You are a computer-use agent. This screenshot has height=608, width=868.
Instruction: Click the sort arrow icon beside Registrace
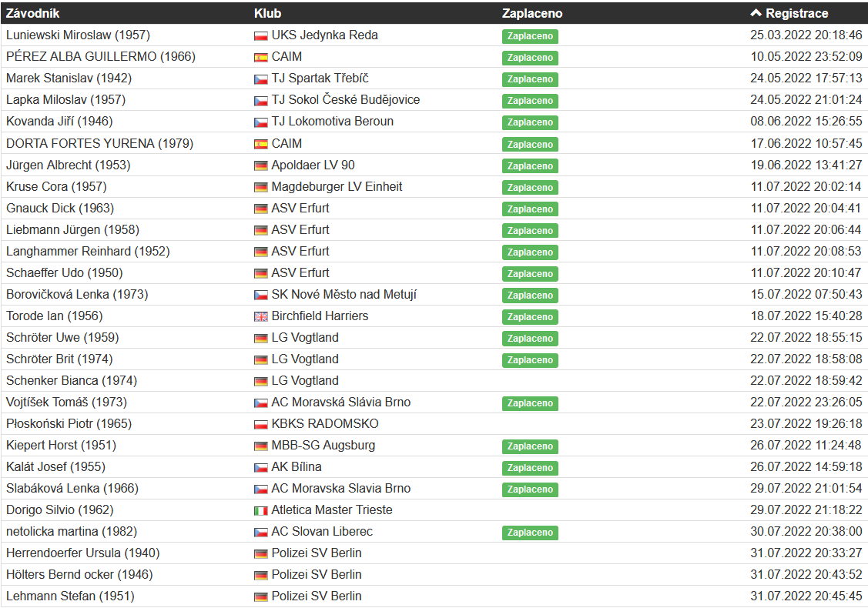[x=756, y=13]
